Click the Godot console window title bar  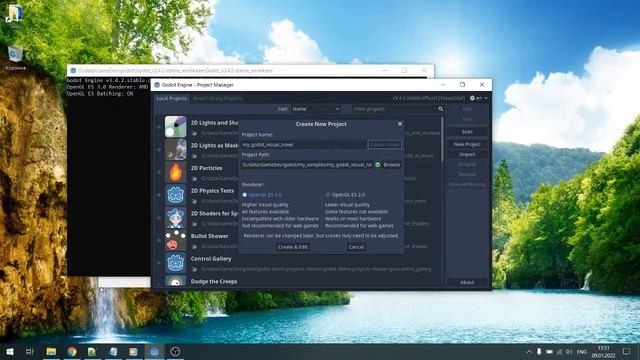[x=251, y=70]
